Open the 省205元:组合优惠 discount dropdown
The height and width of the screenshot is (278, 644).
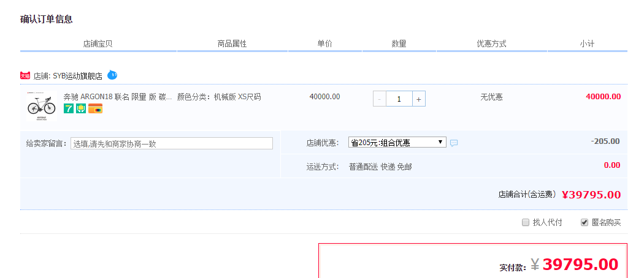(x=397, y=142)
